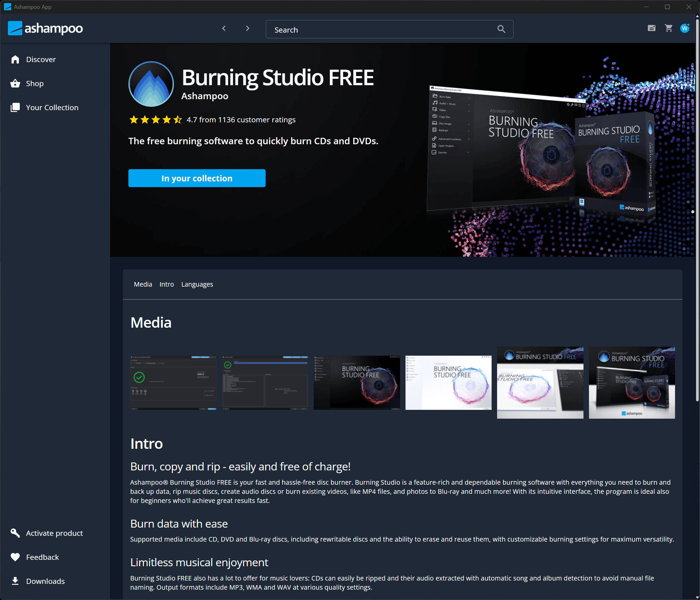Maximize the Ashampoo App window
This screenshot has width=700, height=600.
(x=667, y=7)
